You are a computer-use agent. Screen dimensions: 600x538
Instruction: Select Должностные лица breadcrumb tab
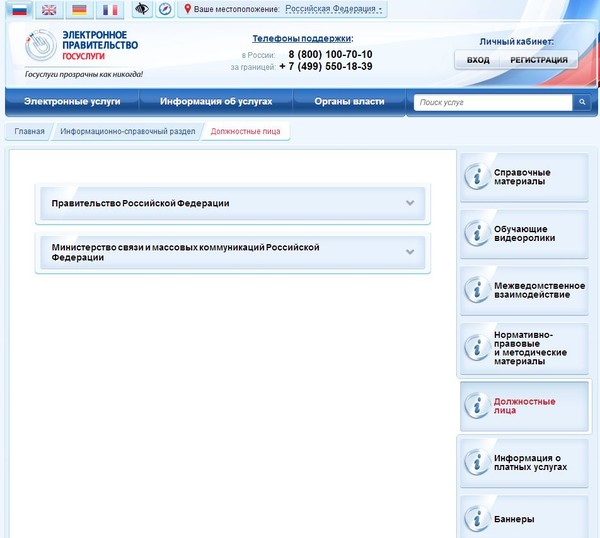(x=246, y=131)
